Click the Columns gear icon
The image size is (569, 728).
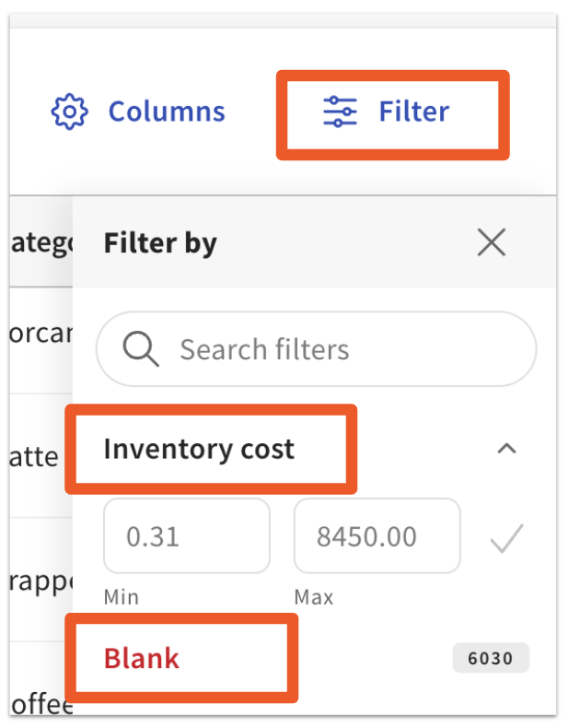[68, 112]
